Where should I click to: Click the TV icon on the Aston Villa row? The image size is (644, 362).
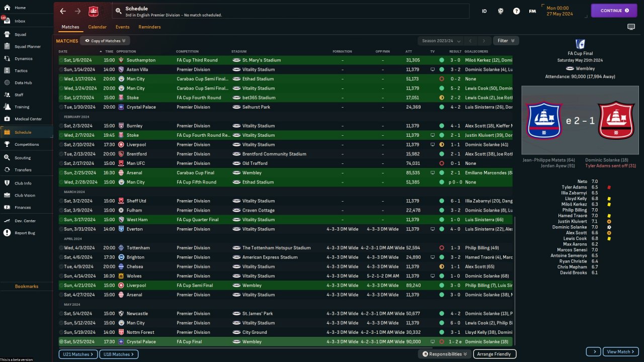pyautogui.click(x=432, y=69)
